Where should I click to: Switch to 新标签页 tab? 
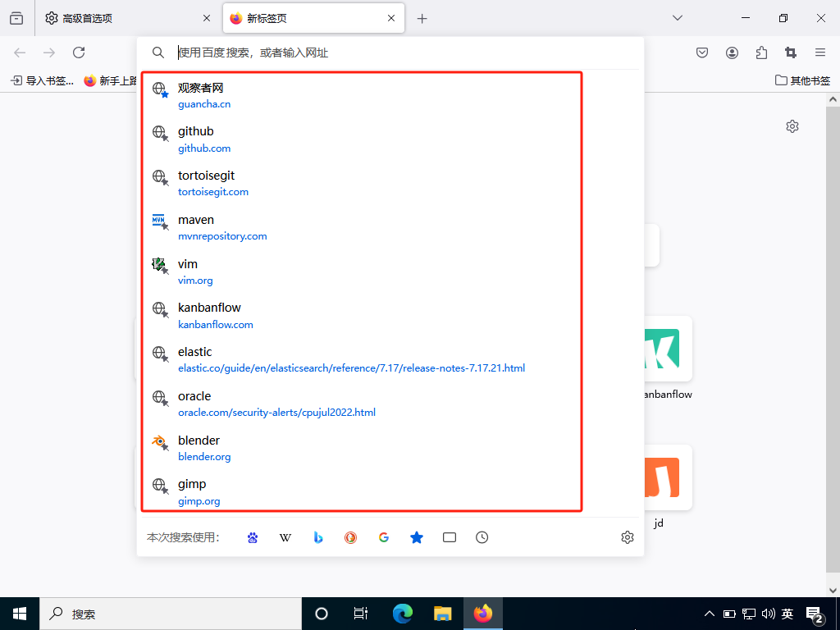313,18
